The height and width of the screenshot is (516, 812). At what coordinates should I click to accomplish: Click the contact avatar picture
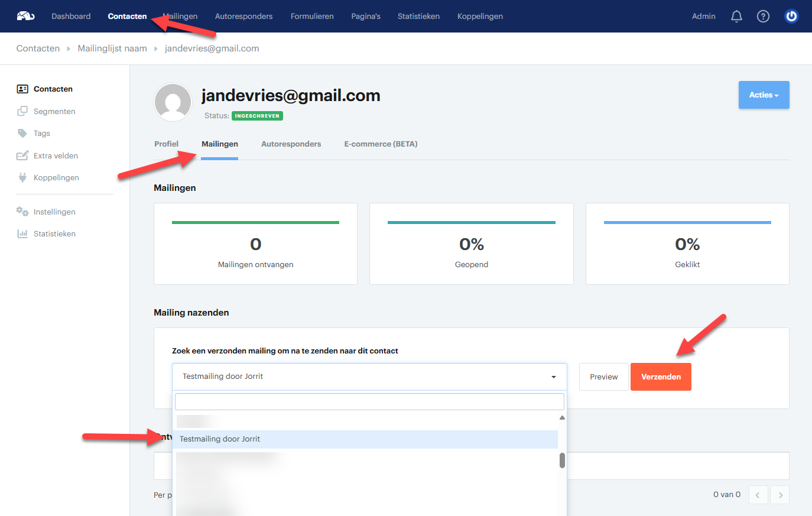click(173, 102)
